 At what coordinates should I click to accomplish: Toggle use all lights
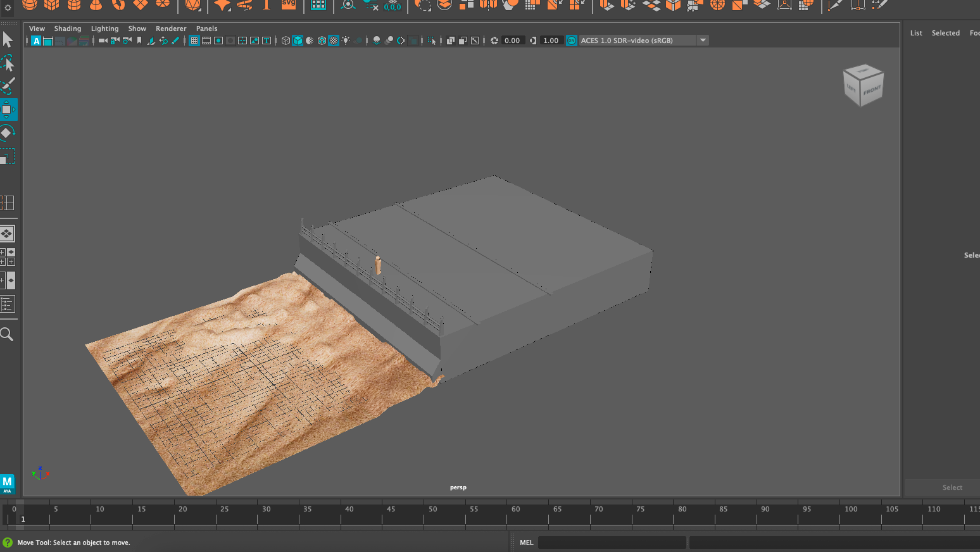pyautogui.click(x=346, y=41)
